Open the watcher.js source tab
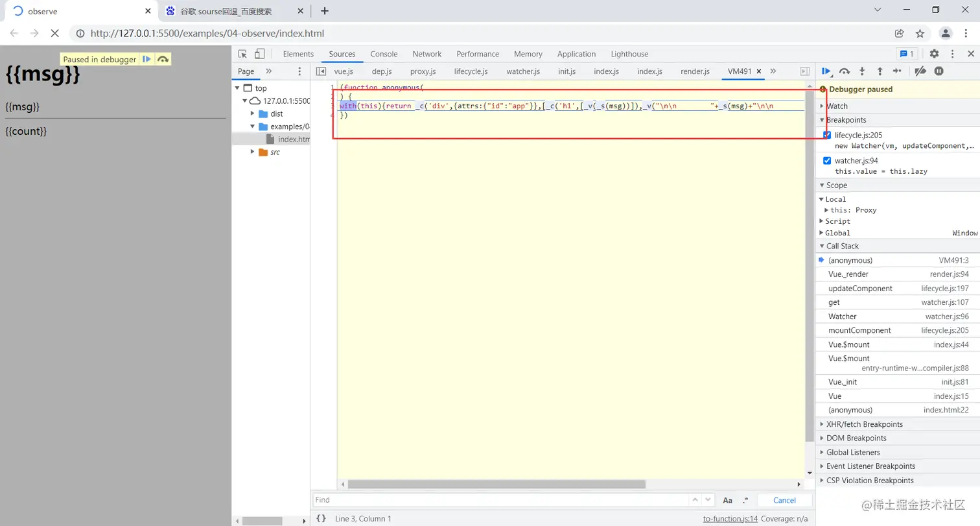Screen dimensions: 980x526 tap(522, 71)
